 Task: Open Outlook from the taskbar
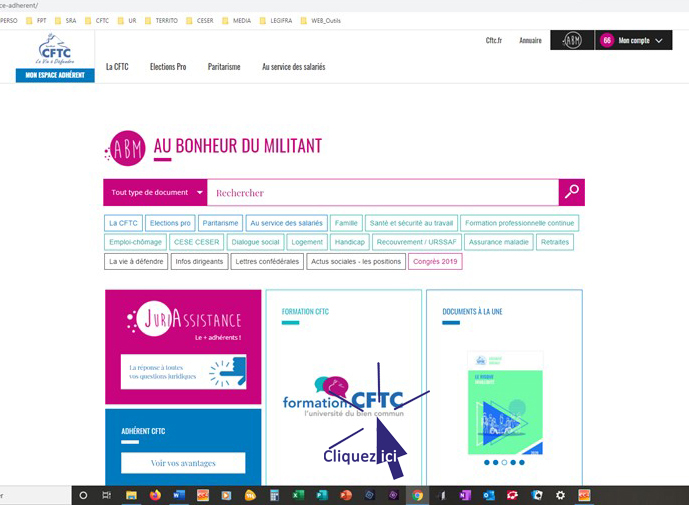click(x=489, y=495)
